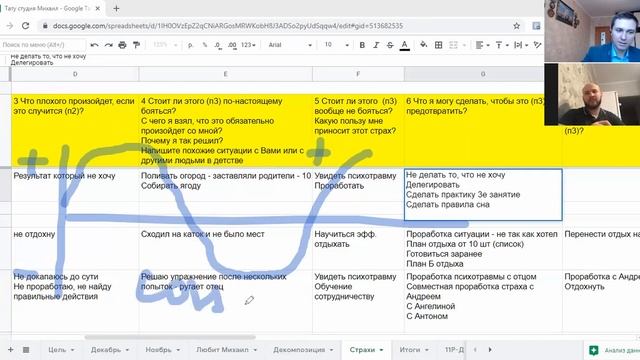The height and width of the screenshot is (360, 640).
Task: Open the font size 10 dropdown
Action: (336, 45)
